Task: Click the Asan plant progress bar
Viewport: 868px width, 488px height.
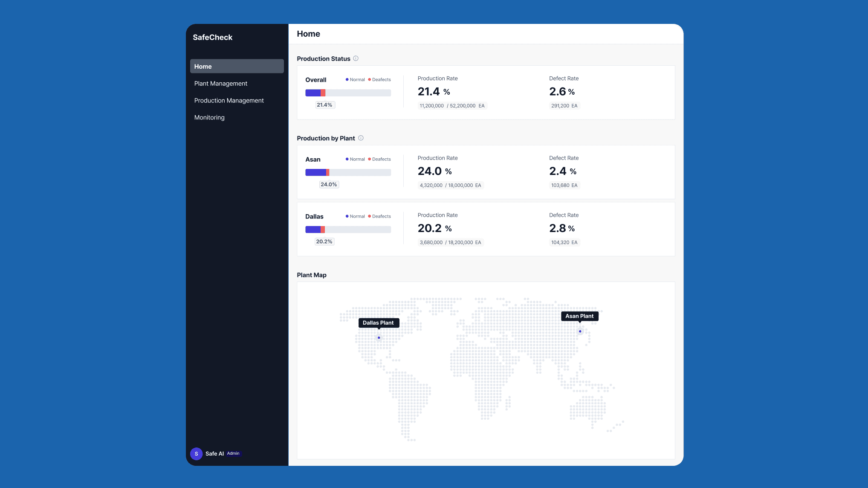Action: coord(348,172)
